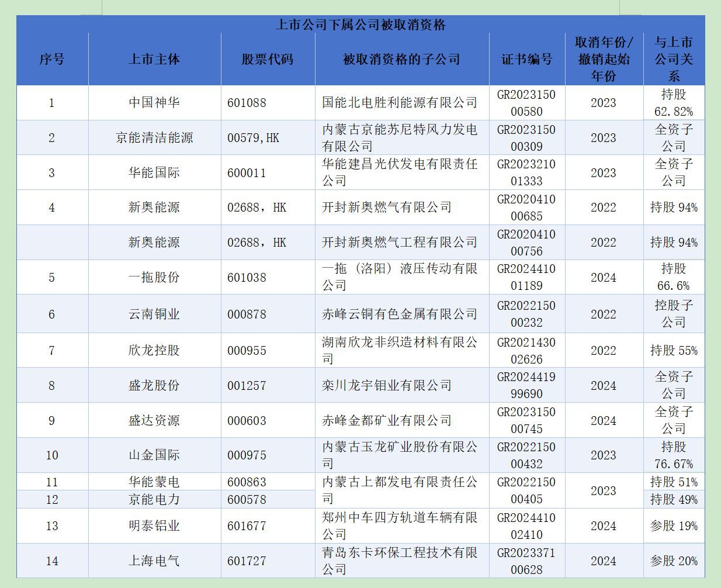Select cell 开封新奥燃气有限公司

[402, 207]
